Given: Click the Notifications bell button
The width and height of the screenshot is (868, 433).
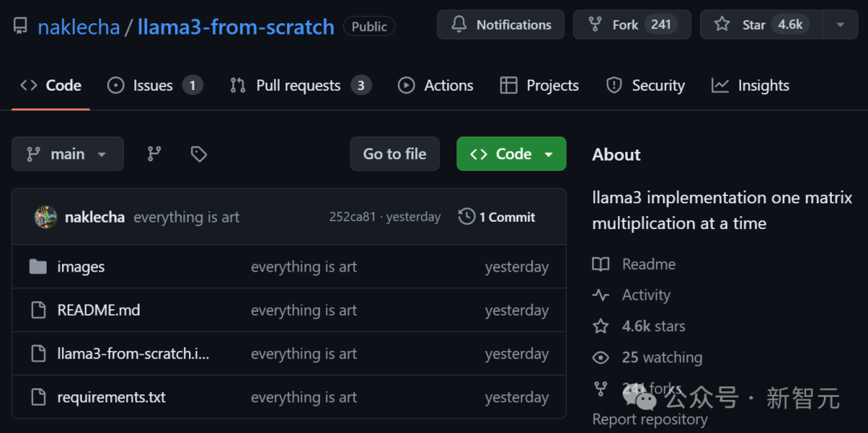Looking at the screenshot, I should (x=501, y=25).
